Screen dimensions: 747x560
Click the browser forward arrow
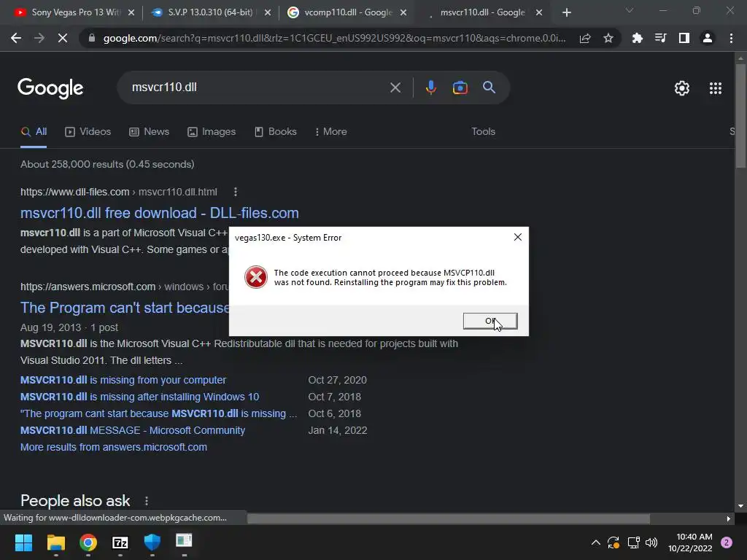click(x=39, y=38)
